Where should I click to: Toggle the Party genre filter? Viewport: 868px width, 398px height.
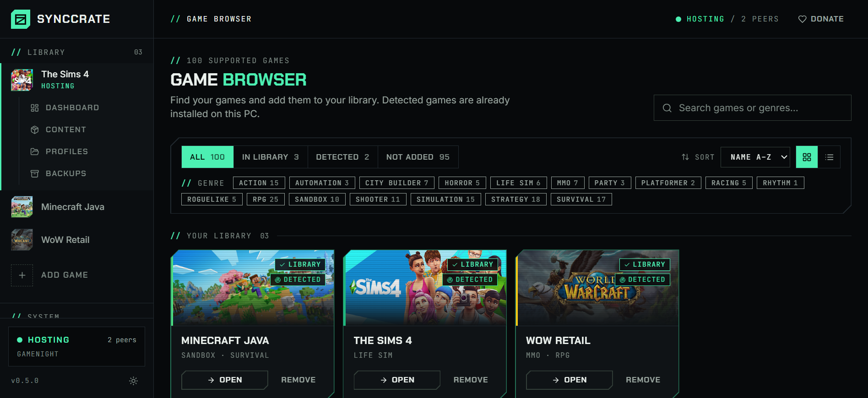pyautogui.click(x=610, y=183)
